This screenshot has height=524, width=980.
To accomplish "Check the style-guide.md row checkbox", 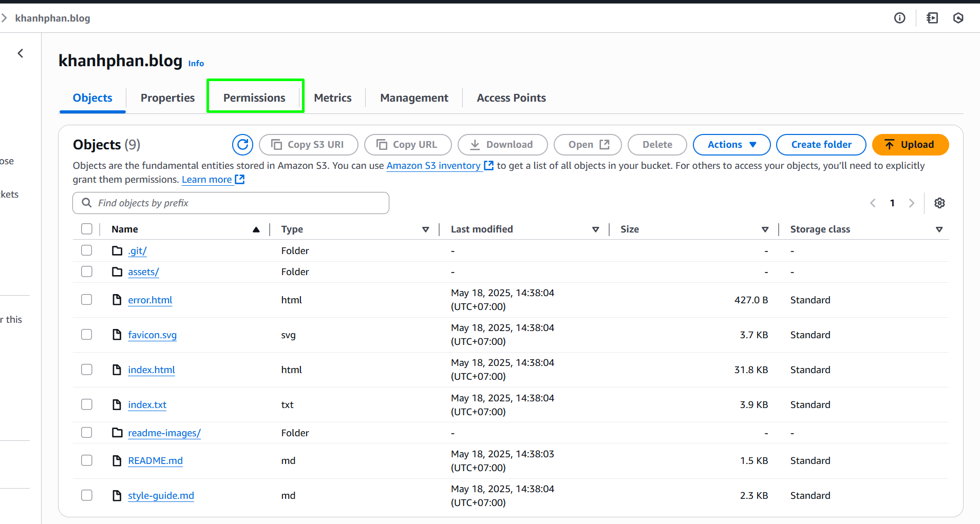I will pyautogui.click(x=87, y=495).
